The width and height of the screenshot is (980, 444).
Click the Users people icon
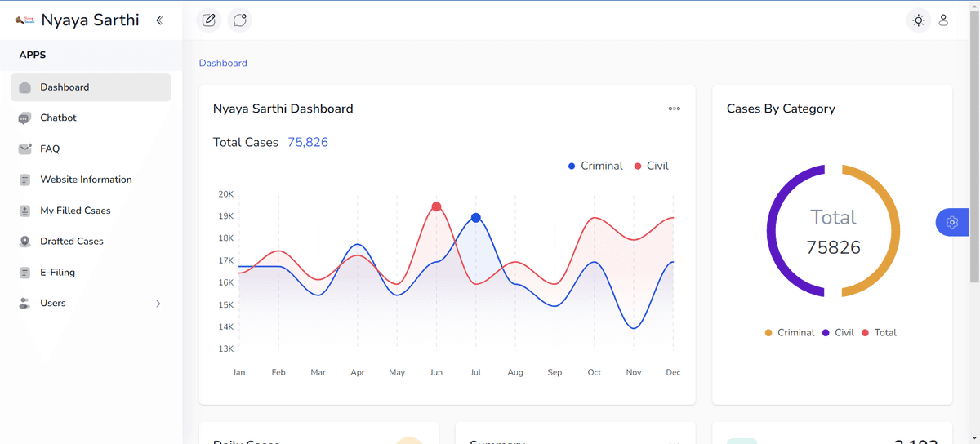coord(24,304)
